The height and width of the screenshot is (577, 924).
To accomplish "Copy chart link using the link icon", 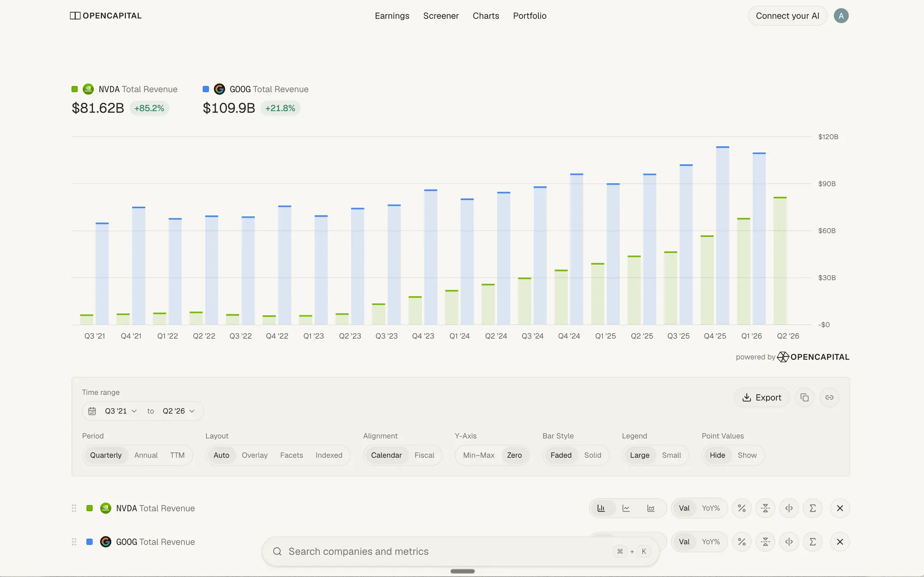I will coord(829,397).
